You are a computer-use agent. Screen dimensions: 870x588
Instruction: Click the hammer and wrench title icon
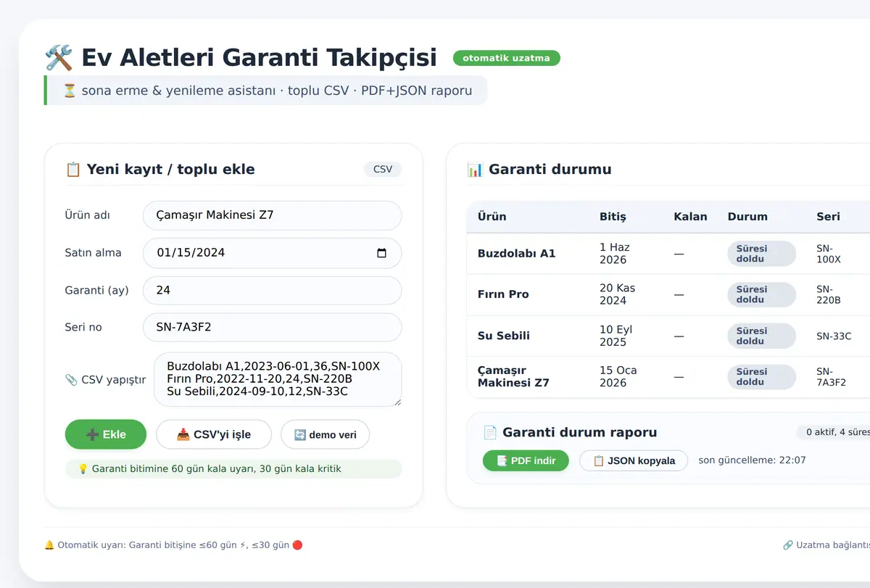(x=58, y=57)
